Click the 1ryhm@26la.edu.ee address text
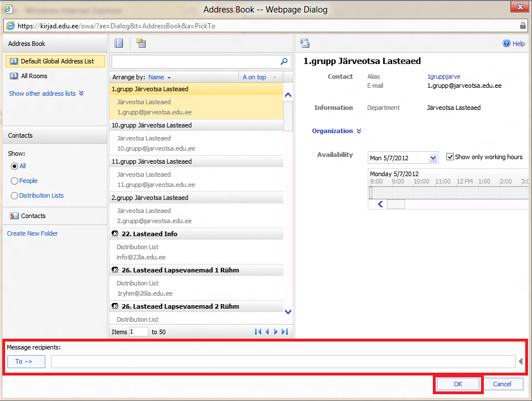Image resolution: width=532 pixels, height=401 pixels. pos(145,293)
